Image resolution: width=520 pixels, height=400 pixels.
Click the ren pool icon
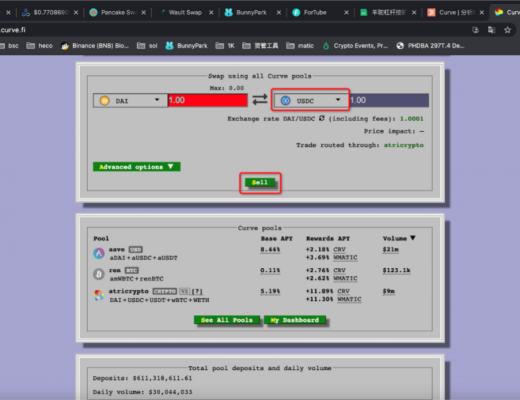click(x=99, y=274)
